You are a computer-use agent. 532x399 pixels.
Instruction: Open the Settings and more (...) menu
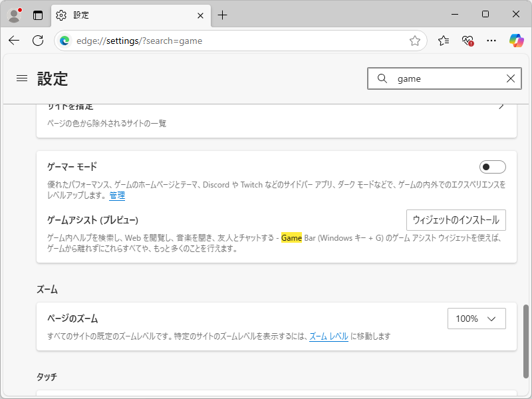click(x=491, y=41)
